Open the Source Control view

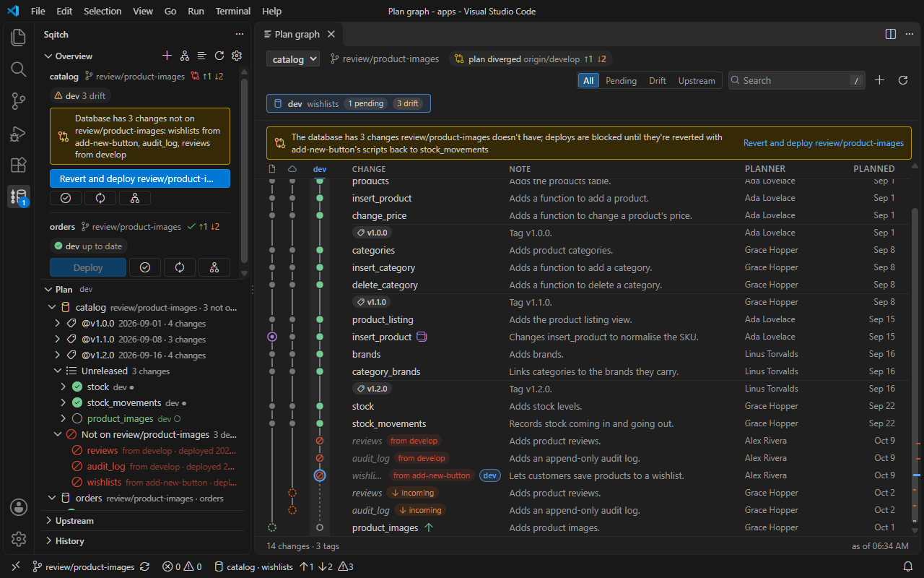19,101
